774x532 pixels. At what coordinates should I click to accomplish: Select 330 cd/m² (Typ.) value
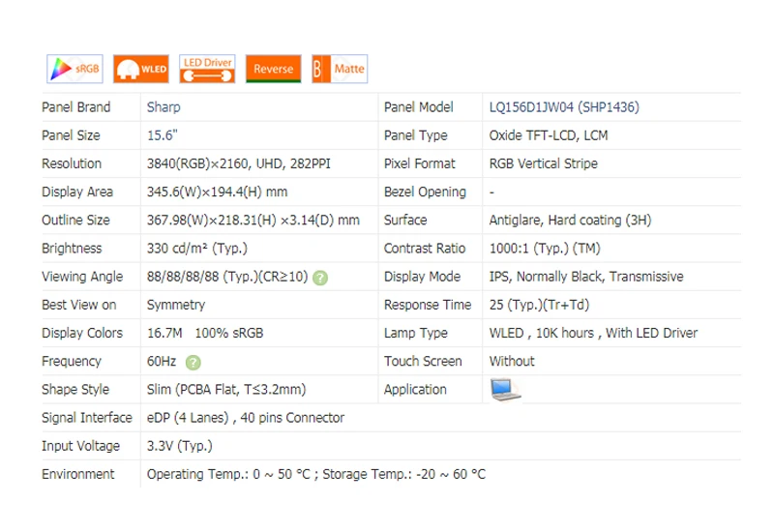click(x=197, y=248)
